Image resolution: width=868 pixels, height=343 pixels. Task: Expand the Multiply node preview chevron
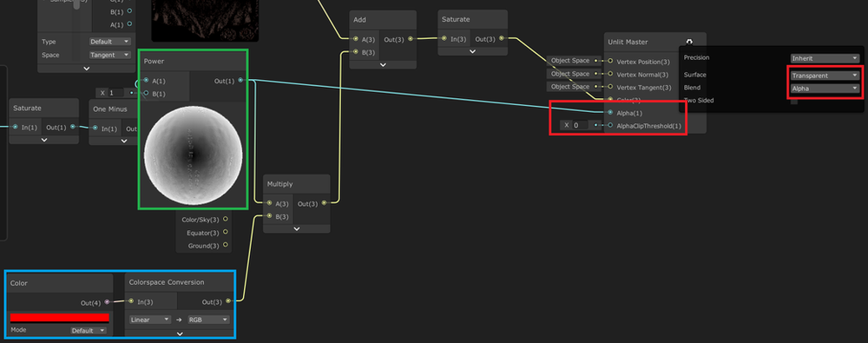297,228
